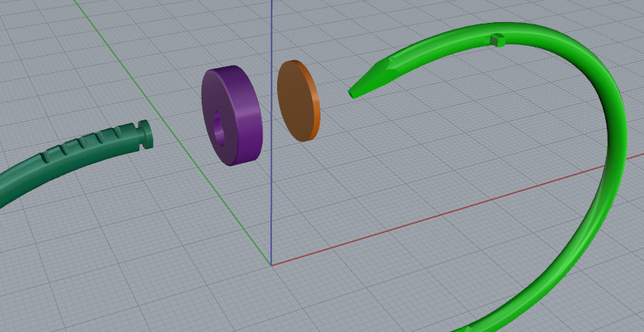Screen dimensions: 644x332
Task: Select the orange flat disc
Action: point(297,101)
